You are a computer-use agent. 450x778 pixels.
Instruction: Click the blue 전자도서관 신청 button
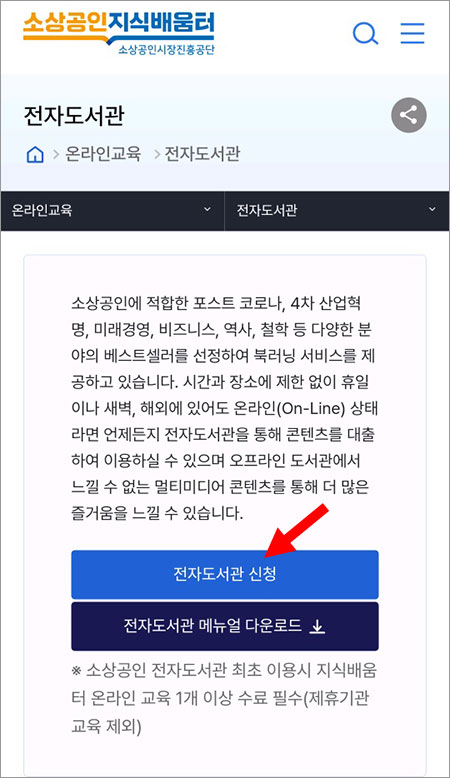(225, 574)
